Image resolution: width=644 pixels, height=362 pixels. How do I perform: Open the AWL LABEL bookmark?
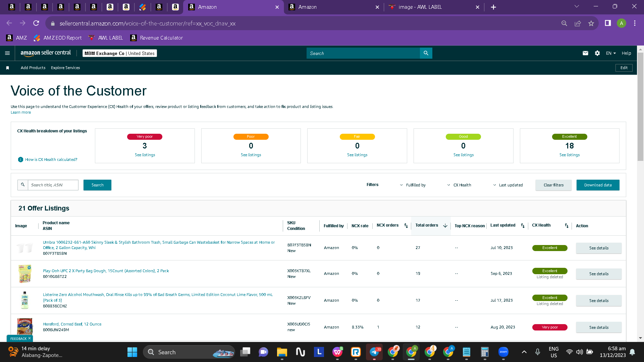click(106, 38)
